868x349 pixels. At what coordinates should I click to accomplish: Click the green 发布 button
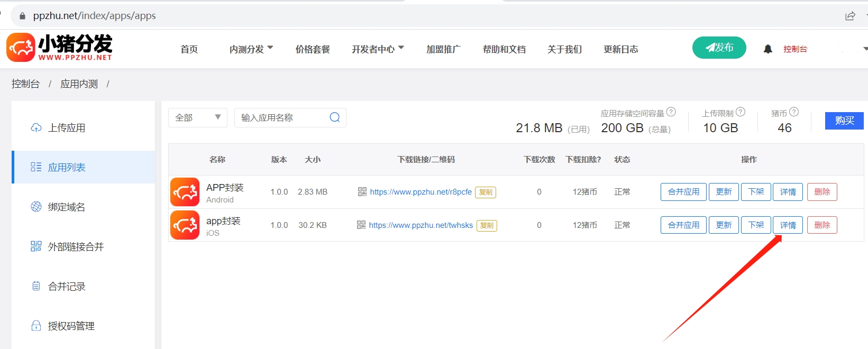[x=719, y=48]
